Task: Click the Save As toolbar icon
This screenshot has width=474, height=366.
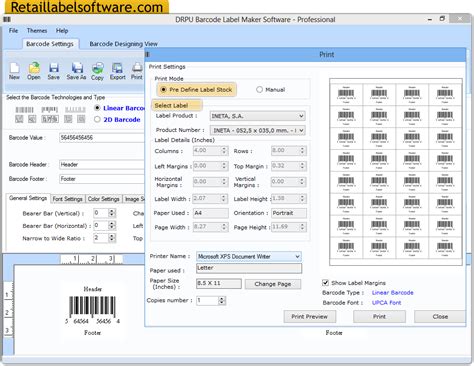Action: coord(77,71)
